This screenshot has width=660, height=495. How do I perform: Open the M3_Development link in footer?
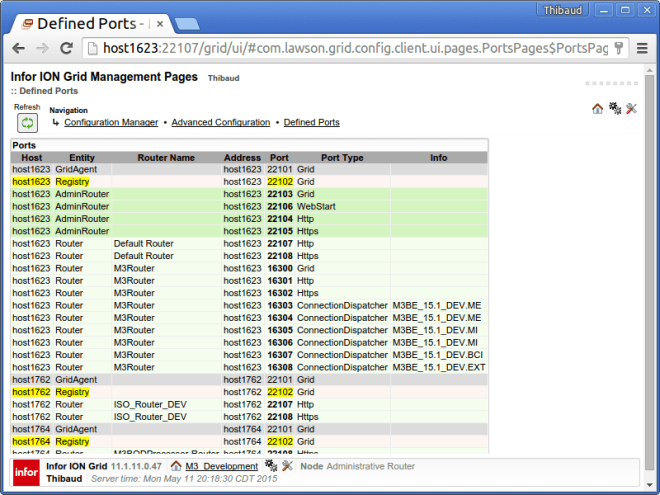pyautogui.click(x=221, y=466)
